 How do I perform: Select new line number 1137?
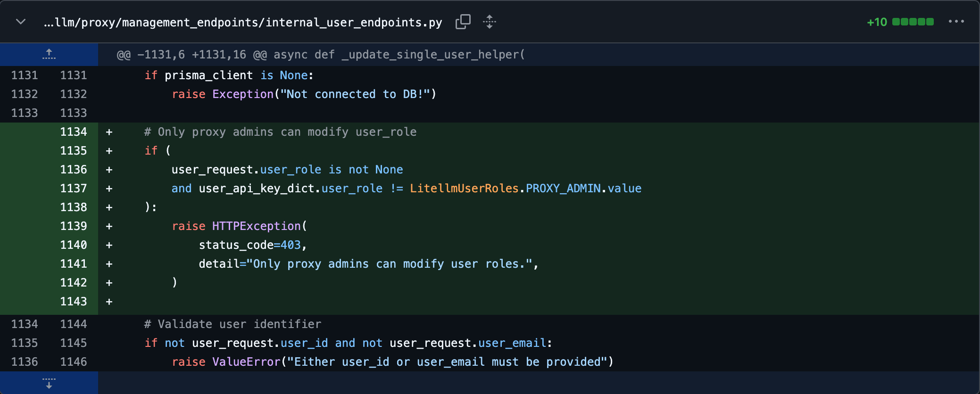coord(74,189)
